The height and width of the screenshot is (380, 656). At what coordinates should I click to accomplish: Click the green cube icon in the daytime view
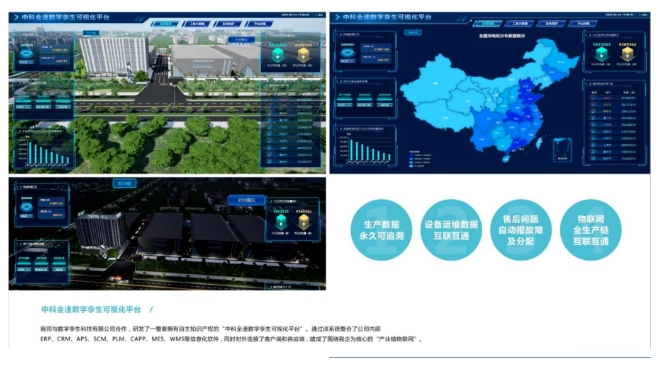coord(277,55)
